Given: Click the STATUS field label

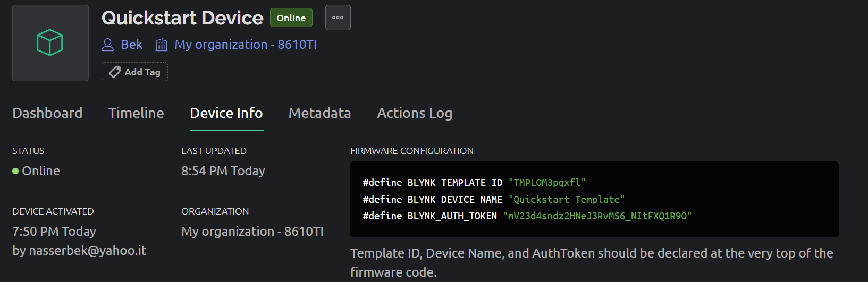Looking at the screenshot, I should pos(28,151).
